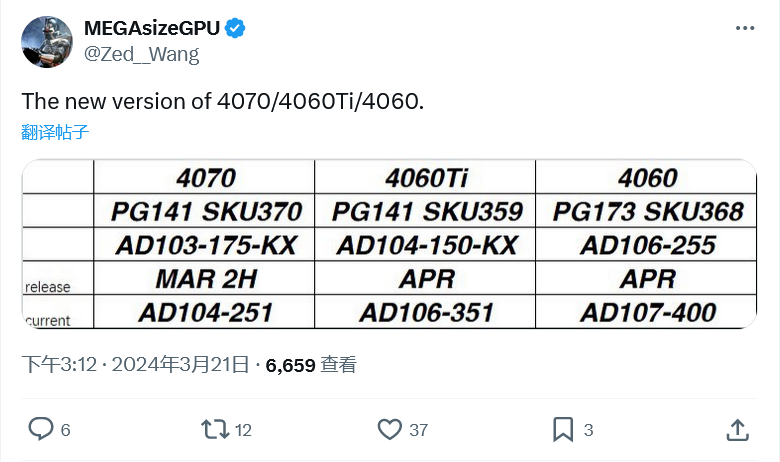Click the reply count number 6
This screenshot has width=780, height=462.
(65, 430)
